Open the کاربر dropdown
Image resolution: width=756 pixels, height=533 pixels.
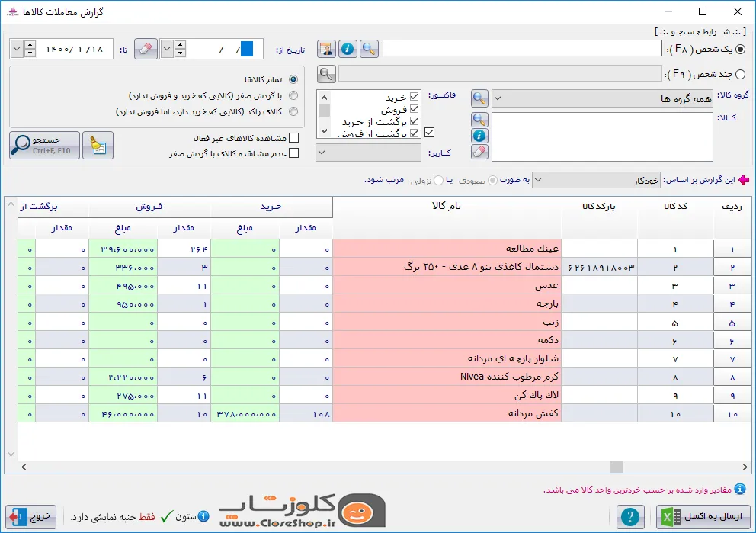pos(368,153)
